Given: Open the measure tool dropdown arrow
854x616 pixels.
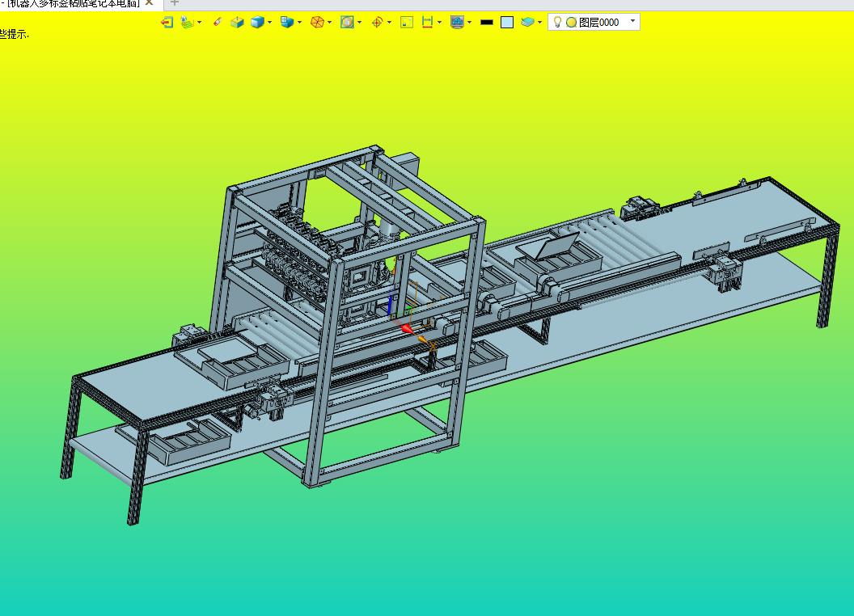Looking at the screenshot, I should (439, 23).
